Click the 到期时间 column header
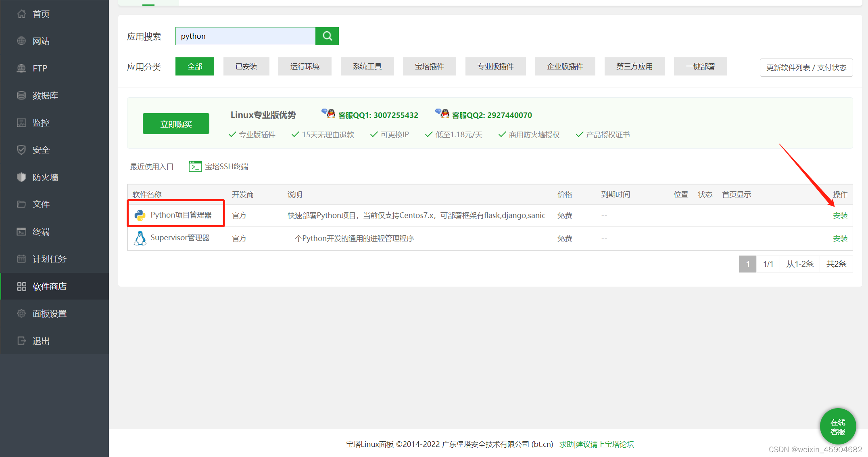 coord(616,195)
